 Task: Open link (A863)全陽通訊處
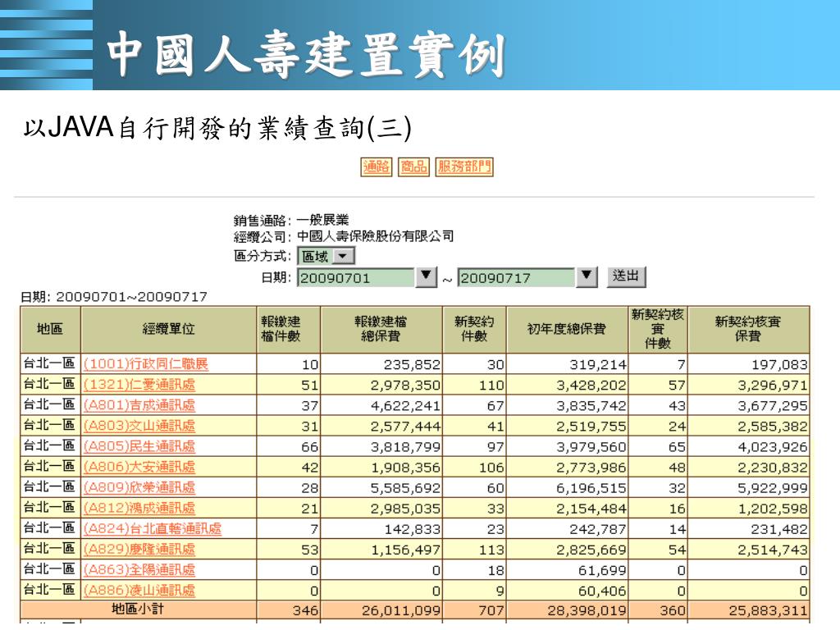click(139, 569)
